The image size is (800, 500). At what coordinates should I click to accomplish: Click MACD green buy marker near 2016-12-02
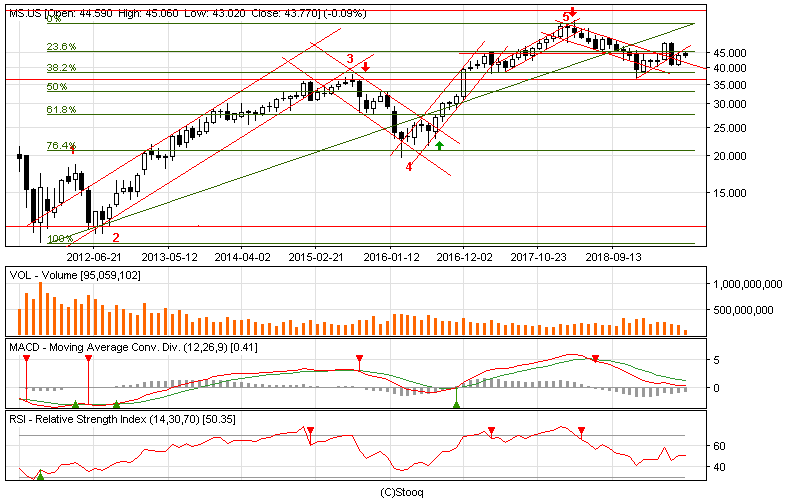coord(457,405)
